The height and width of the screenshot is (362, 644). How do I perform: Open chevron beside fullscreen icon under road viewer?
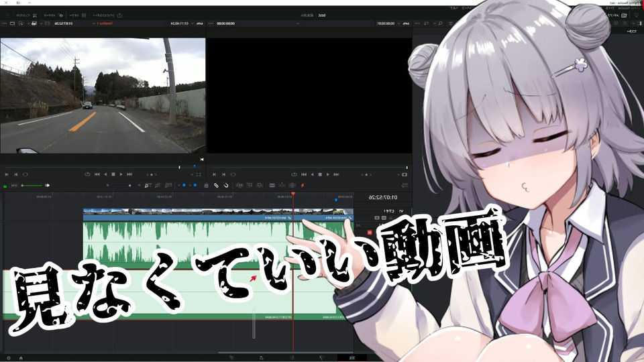(x=193, y=174)
